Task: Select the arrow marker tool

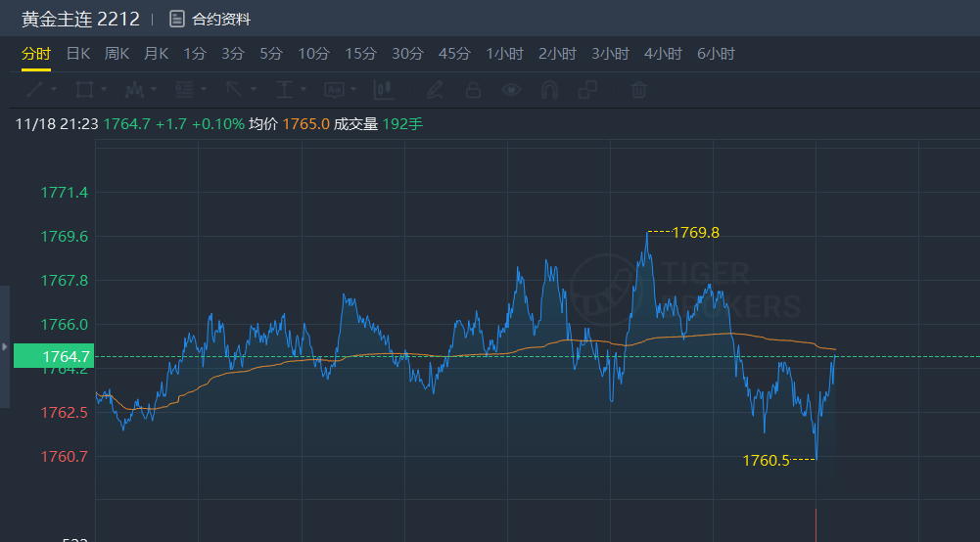Action: pos(234,90)
